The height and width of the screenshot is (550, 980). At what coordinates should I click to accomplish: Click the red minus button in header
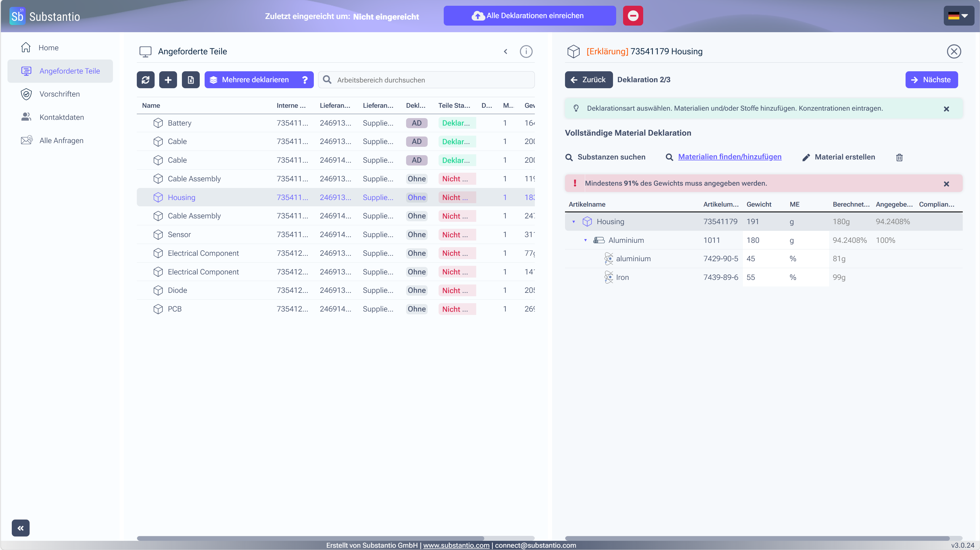coord(633,16)
